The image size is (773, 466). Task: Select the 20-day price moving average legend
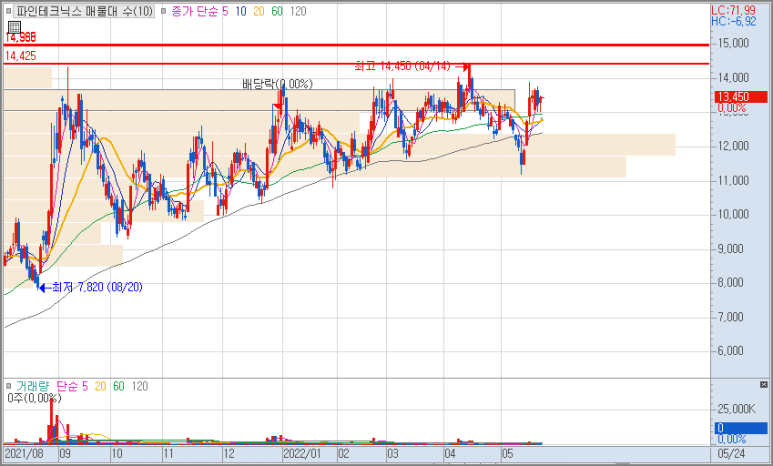[259, 11]
